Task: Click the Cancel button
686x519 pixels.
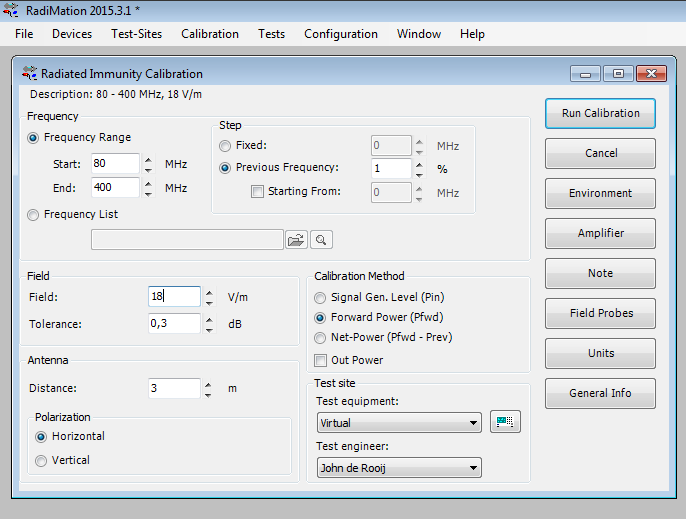Action: click(600, 154)
